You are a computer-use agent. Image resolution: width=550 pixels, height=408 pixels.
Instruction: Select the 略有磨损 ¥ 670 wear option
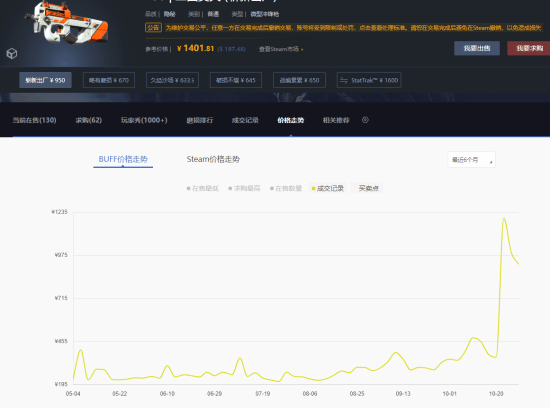[x=109, y=80]
